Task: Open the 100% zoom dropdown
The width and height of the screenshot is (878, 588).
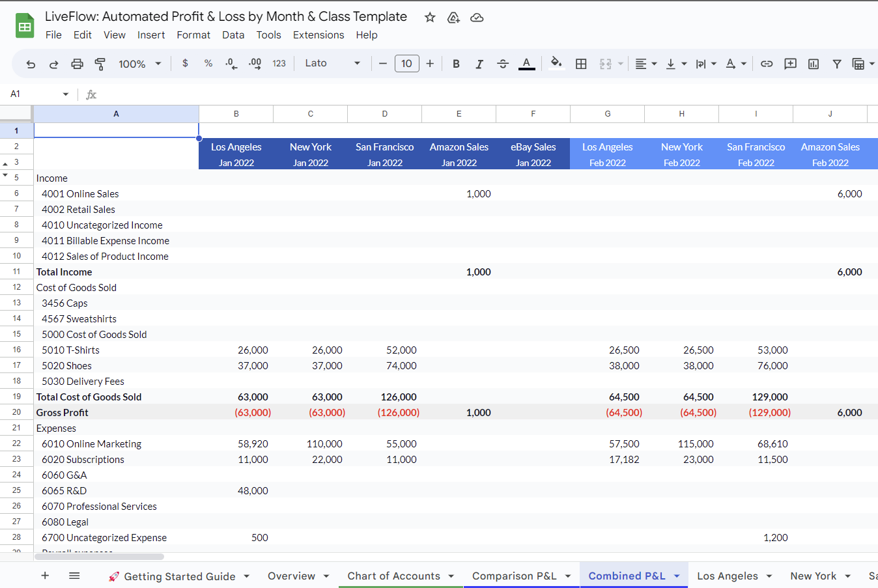Action: 139,64
